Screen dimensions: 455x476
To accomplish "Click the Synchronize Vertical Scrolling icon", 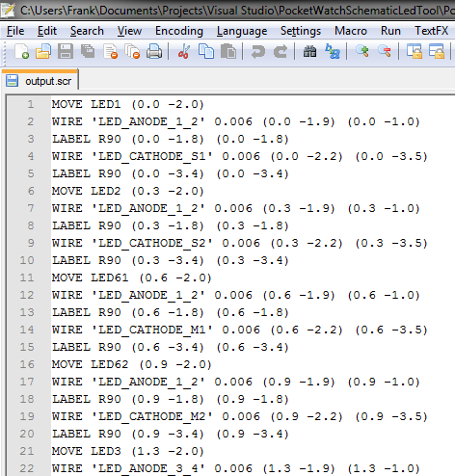I will (x=415, y=51).
